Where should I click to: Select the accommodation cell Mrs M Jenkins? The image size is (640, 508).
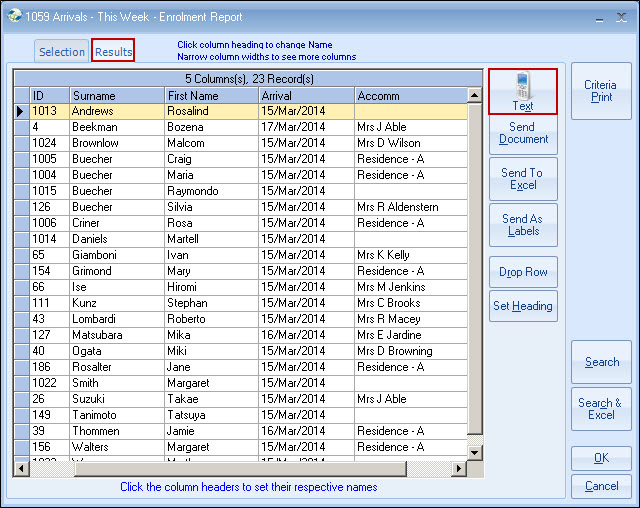point(411,287)
